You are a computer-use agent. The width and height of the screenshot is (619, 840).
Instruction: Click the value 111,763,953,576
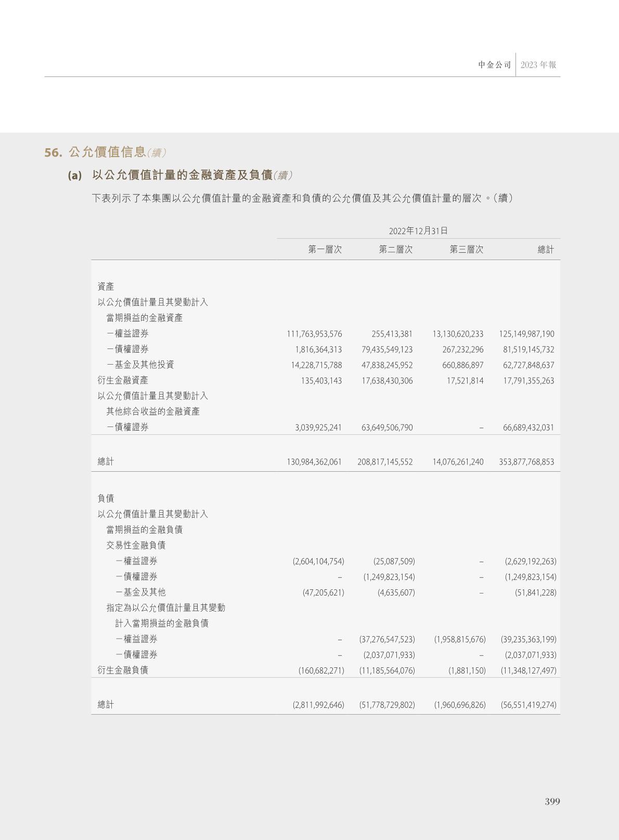[314, 334]
